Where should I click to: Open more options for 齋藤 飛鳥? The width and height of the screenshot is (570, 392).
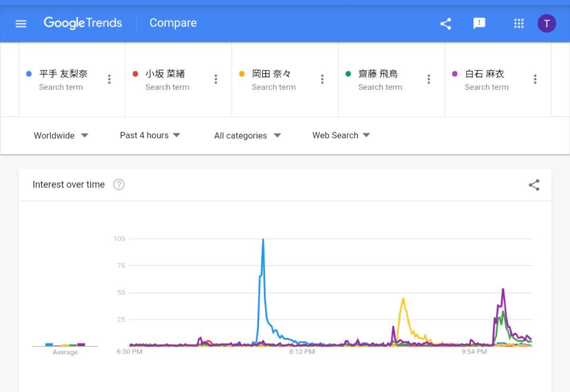tap(429, 79)
